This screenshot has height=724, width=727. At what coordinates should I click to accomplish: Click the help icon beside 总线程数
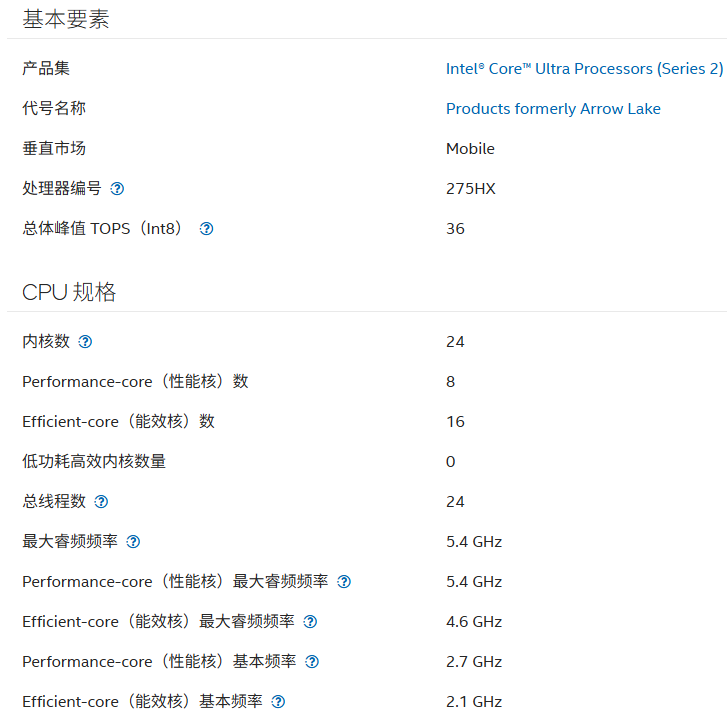tap(101, 502)
